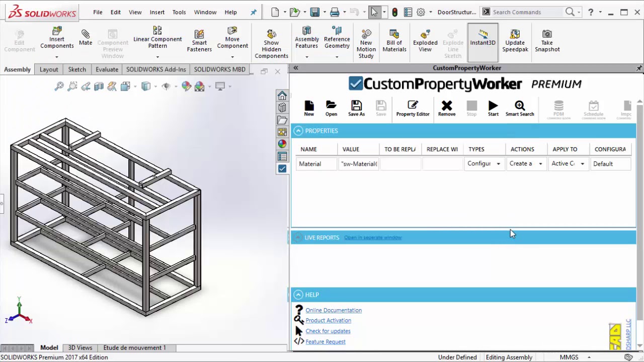Viewport: 644px width, 362px height.
Task: Collapse the HELP section
Action: 298,295
